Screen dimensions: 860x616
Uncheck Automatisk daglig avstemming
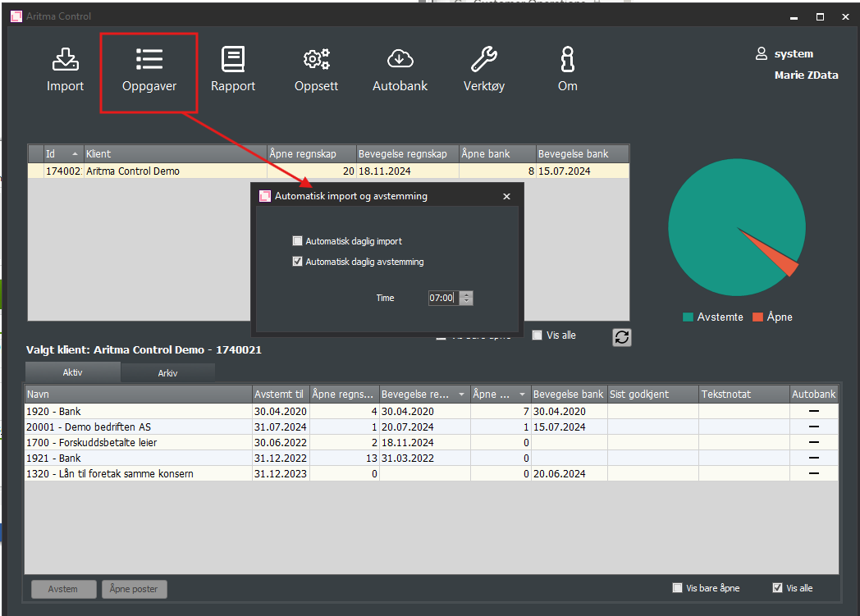[x=298, y=262]
